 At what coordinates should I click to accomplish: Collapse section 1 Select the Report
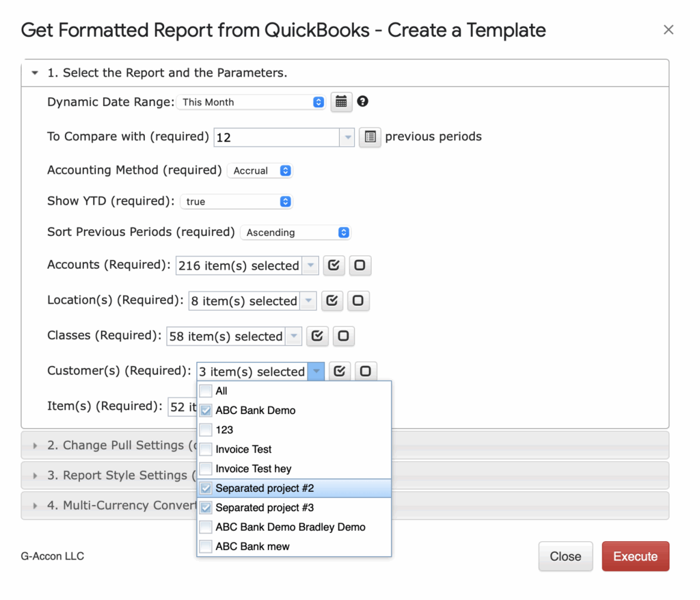[x=35, y=73]
